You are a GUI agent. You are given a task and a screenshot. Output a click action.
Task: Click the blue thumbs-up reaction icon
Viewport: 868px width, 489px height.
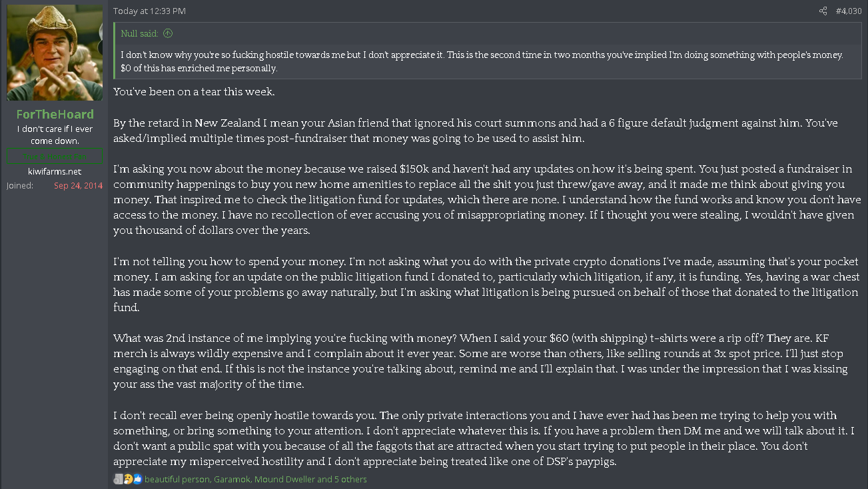[137, 479]
